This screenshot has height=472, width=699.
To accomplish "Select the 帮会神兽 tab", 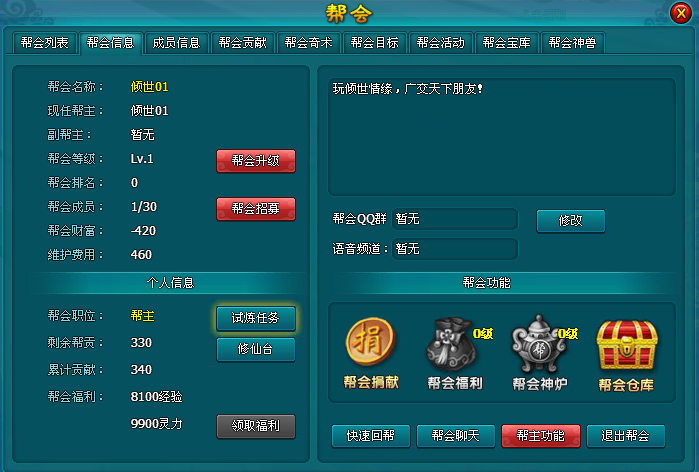I will point(572,43).
